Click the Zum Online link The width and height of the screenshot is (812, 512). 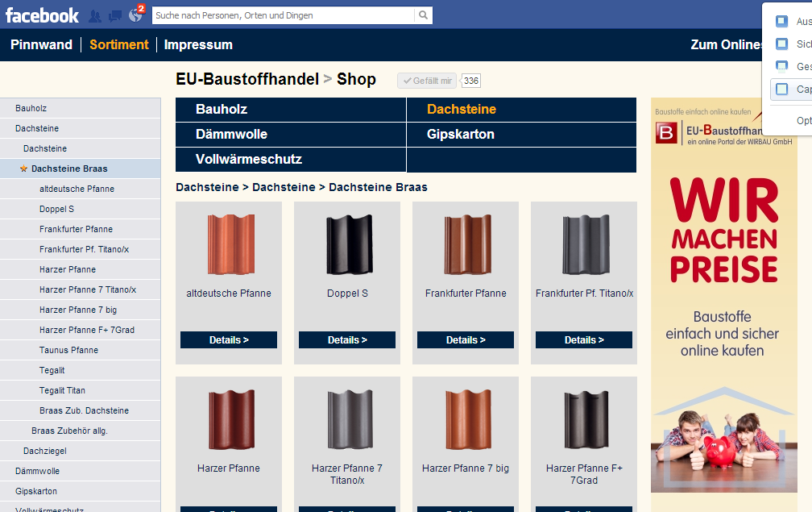click(x=726, y=44)
